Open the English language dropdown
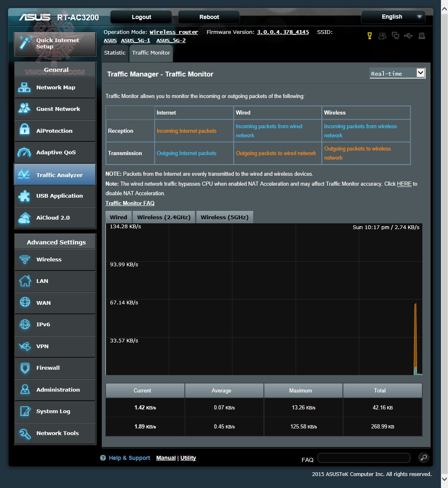Image resolution: width=448 pixels, height=488 pixels. click(393, 17)
